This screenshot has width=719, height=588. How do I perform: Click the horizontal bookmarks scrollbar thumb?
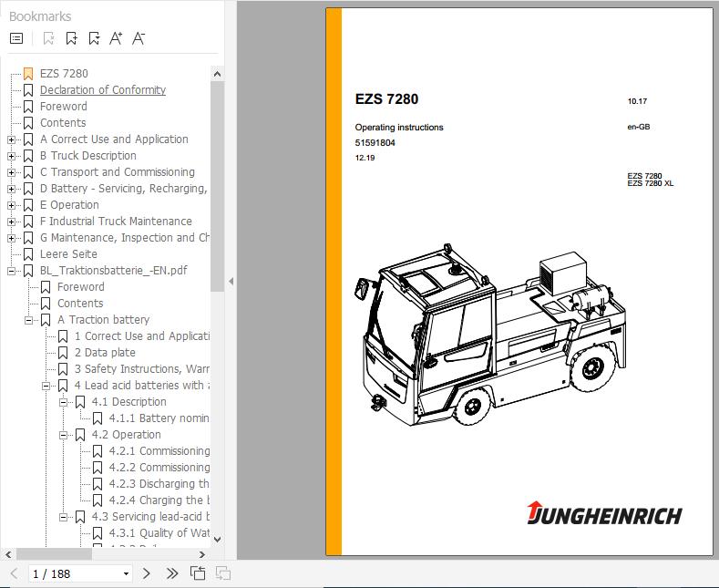tap(54, 554)
